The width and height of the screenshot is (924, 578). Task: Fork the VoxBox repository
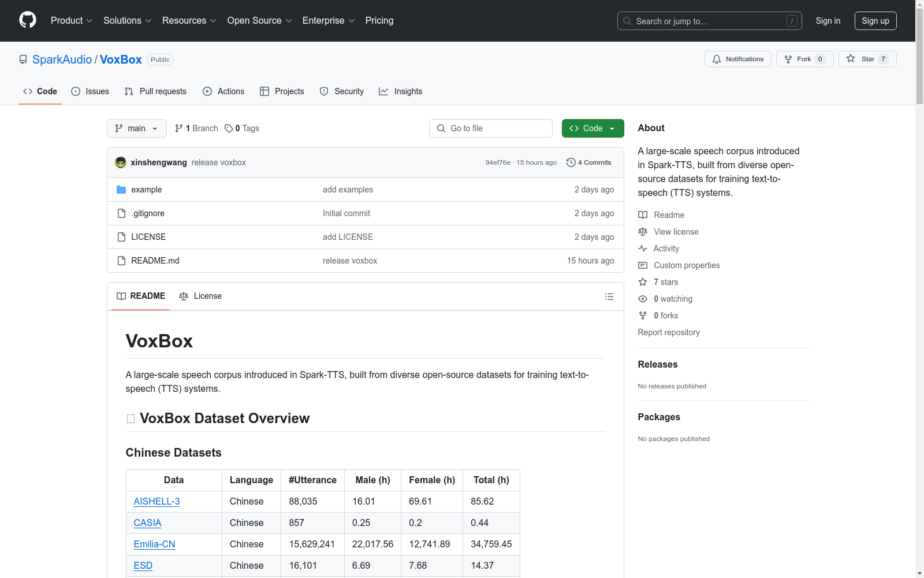pyautogui.click(x=804, y=59)
